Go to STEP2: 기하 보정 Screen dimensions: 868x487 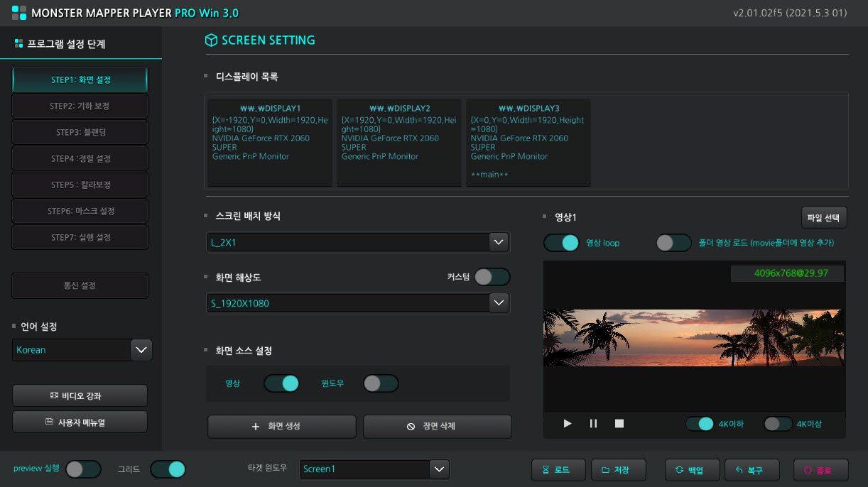pos(80,106)
